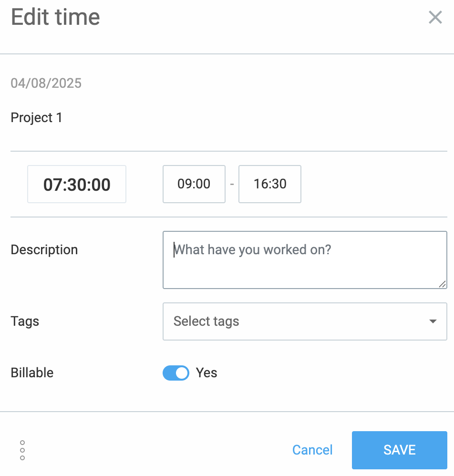The width and height of the screenshot is (454, 476).
Task: Turn off the Billable toggle
Action: [176, 373]
